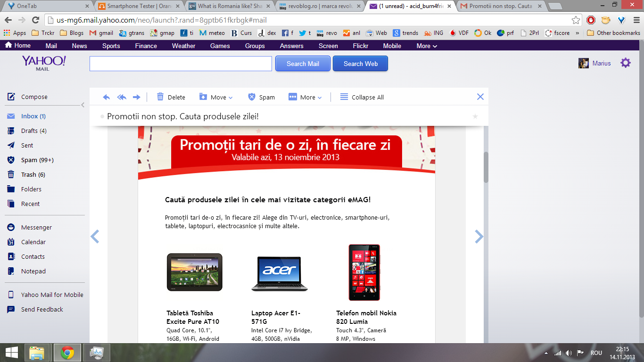Open Flickr in Yahoo navigation bar
The height and width of the screenshot is (362, 644).
[361, 46]
